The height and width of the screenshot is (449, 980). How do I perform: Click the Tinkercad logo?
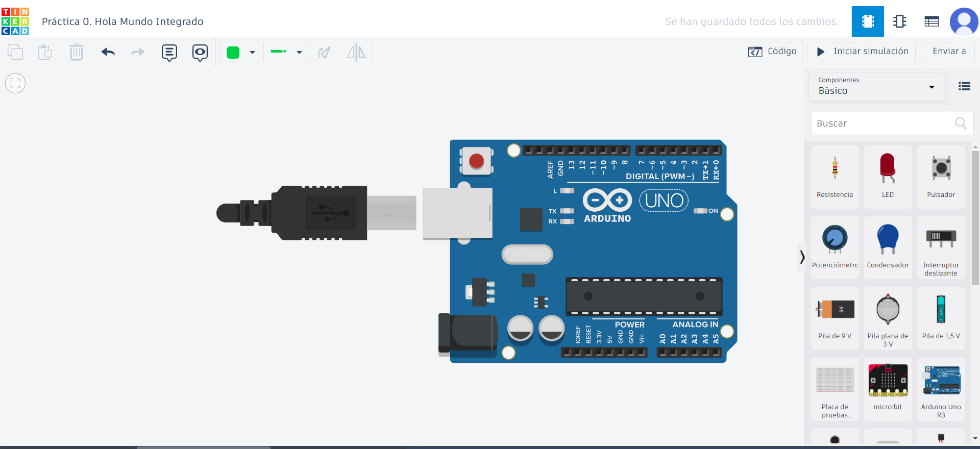point(15,21)
